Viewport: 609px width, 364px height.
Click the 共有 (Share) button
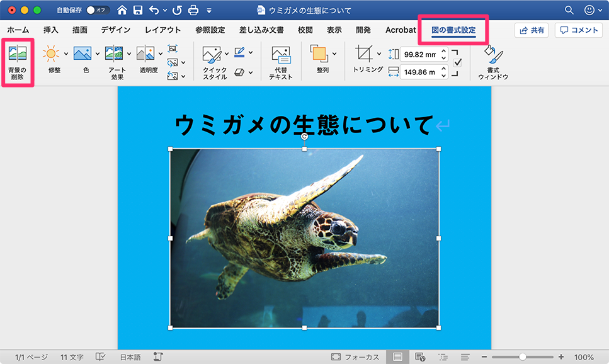pos(531,30)
